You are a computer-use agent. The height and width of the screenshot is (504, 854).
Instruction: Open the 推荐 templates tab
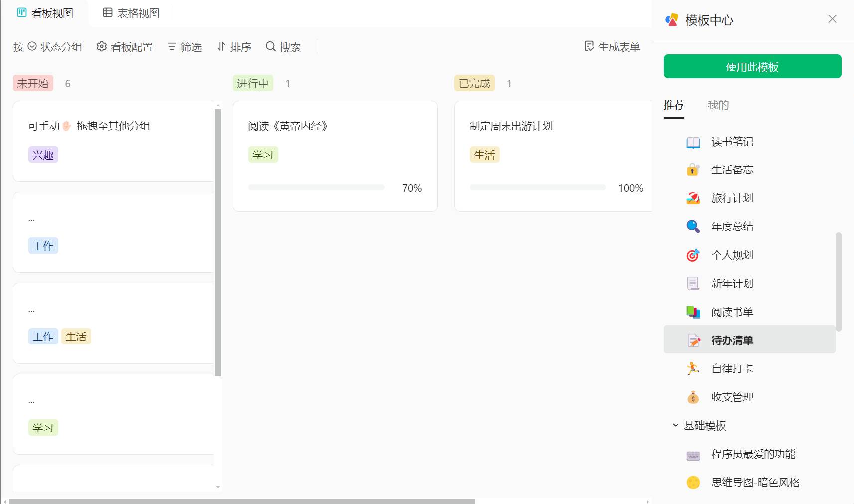point(674,105)
